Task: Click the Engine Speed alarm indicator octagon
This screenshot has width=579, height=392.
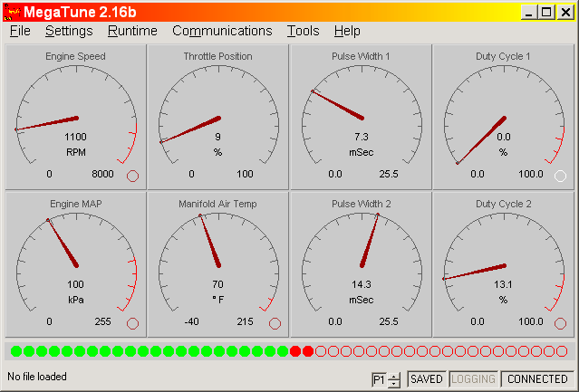Action: tap(132, 176)
